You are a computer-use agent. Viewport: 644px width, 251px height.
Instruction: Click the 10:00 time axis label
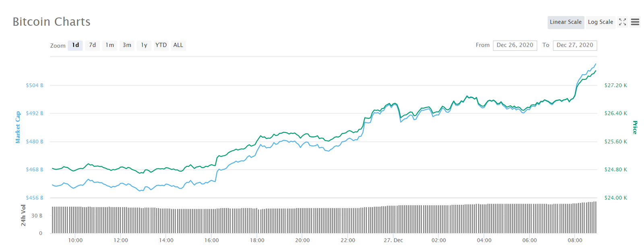coord(75,241)
